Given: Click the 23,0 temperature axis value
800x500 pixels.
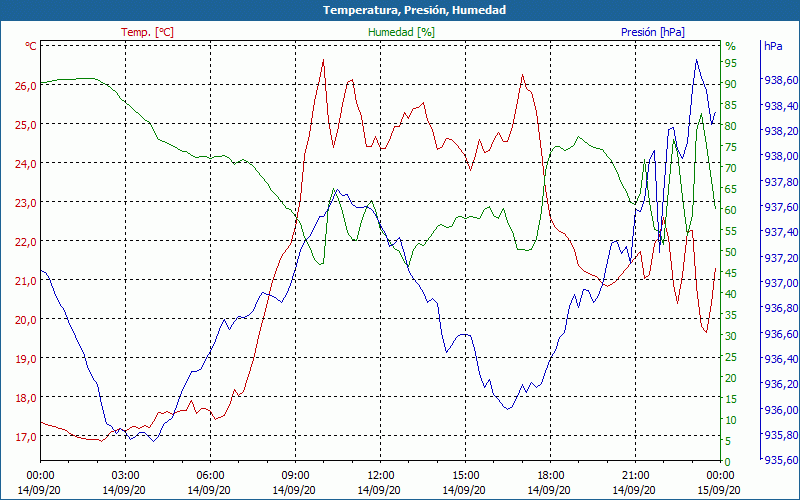Looking at the screenshot, I should click(26, 203).
